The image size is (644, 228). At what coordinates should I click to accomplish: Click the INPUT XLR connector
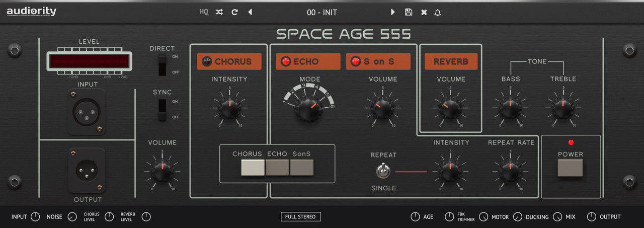tap(87, 112)
